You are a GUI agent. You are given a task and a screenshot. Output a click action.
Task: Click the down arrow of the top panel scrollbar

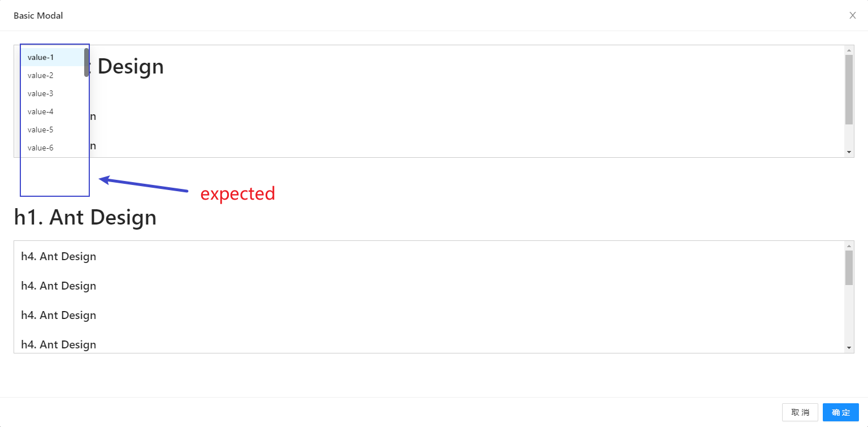(849, 151)
